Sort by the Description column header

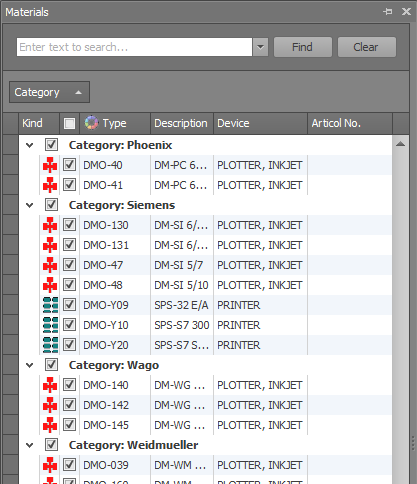pyautogui.click(x=182, y=123)
